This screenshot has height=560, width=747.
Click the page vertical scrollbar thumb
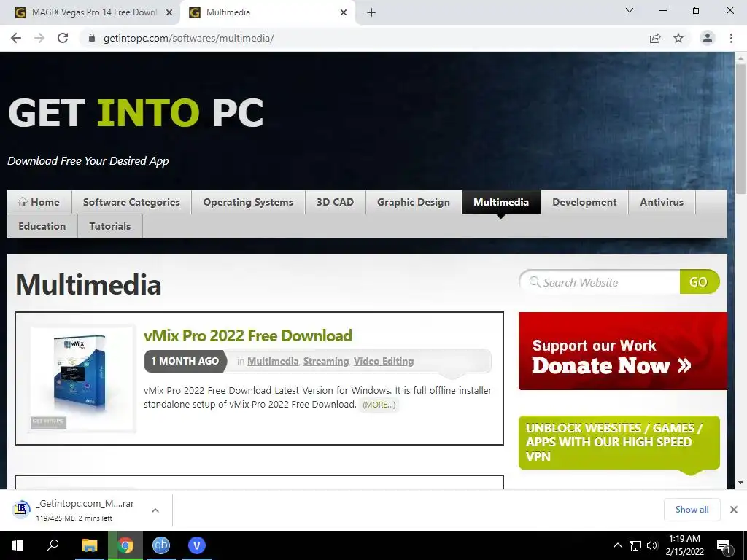click(740, 128)
